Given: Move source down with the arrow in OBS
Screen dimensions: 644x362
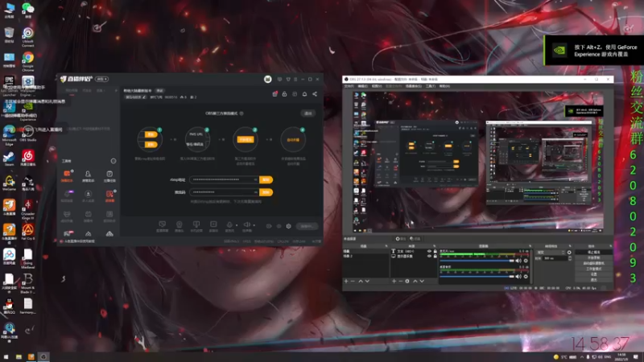Looking at the screenshot, I should [422, 281].
